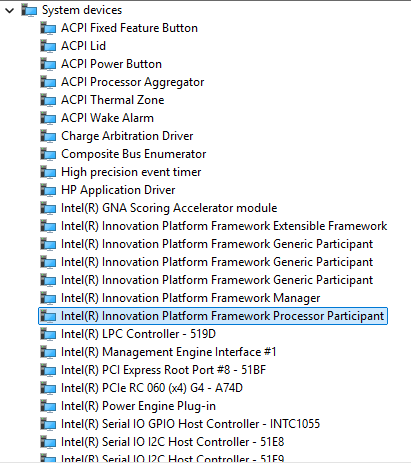Click the ACPI Fixed Feature Button device icon
The width and height of the screenshot is (411, 464).
click(48, 28)
